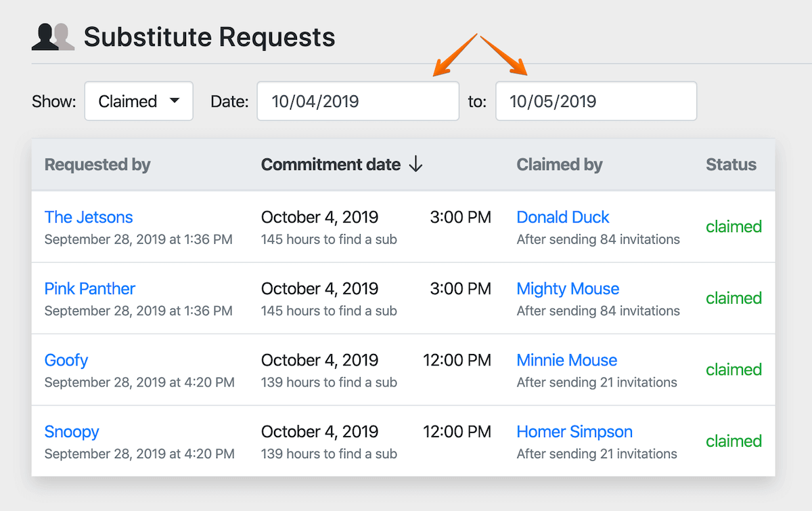812x511 pixels.
Task: Click the end date field 10/05/2019
Action: tap(595, 102)
